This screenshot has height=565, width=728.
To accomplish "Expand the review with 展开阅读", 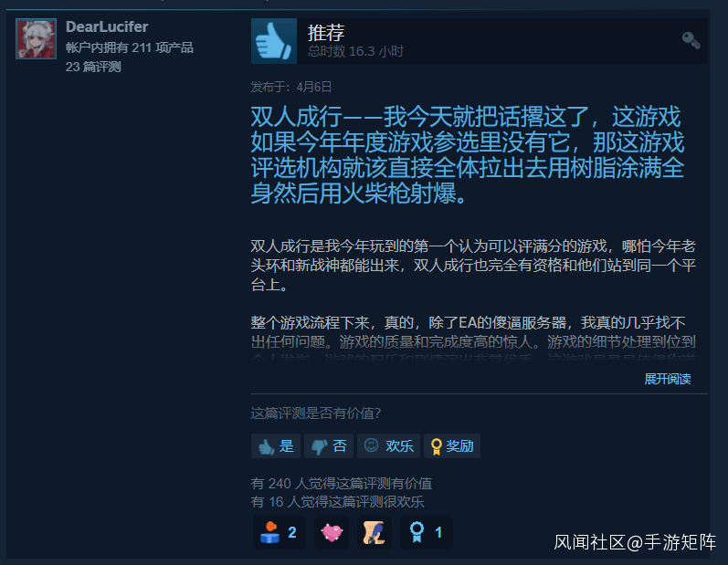I will (x=667, y=379).
